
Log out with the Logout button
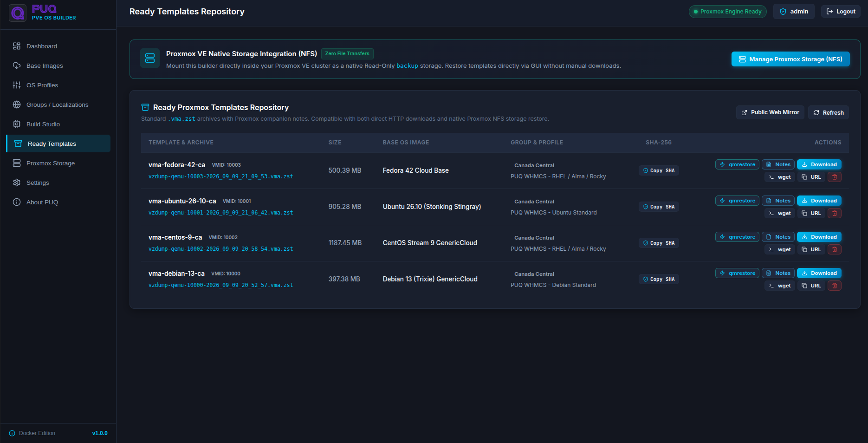841,12
